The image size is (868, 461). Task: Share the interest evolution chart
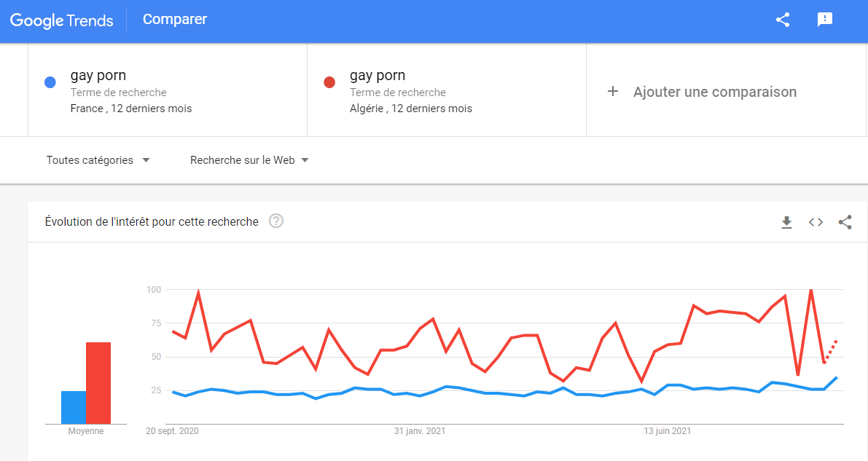845,222
